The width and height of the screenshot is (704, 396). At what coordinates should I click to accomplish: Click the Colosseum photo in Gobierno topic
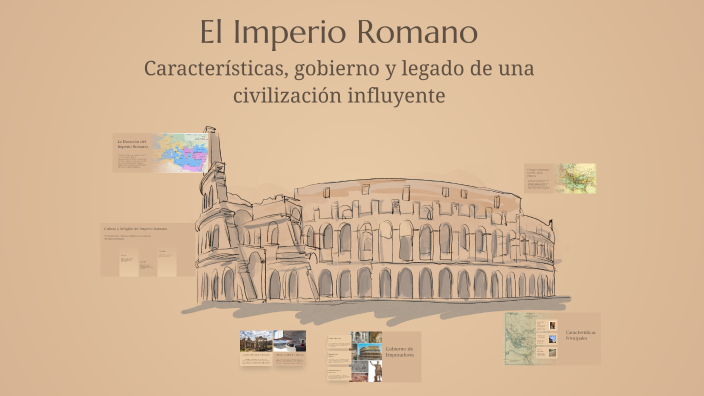pos(370,352)
